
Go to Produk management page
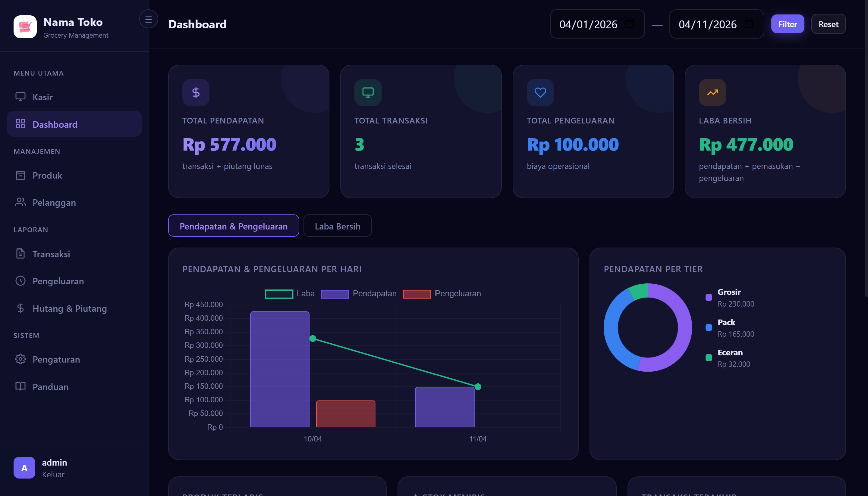coord(74,176)
